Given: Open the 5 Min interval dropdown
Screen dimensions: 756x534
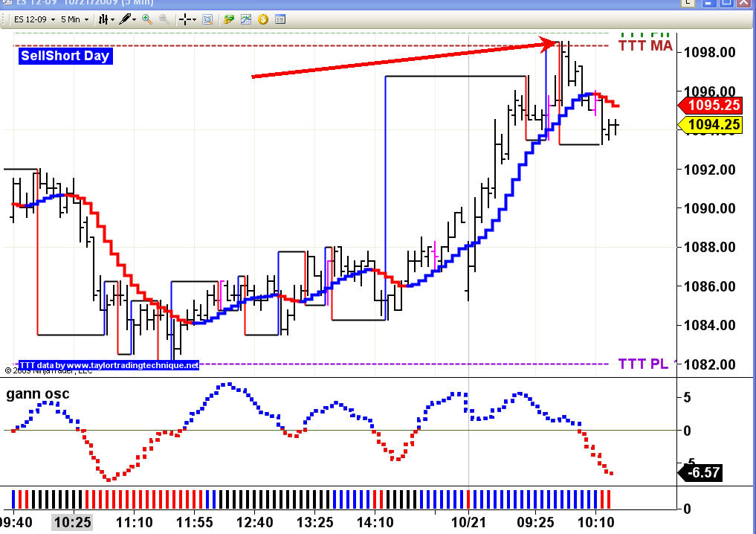Looking at the screenshot, I should pos(75,20).
